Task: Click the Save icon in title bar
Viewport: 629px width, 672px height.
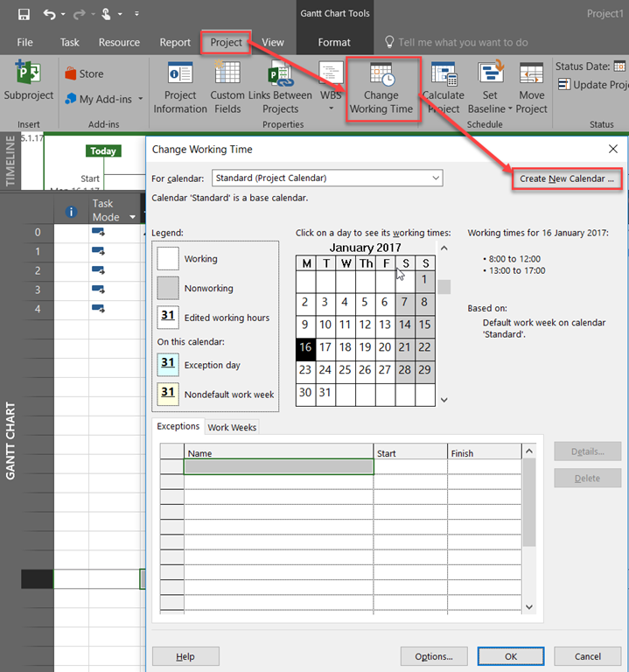Action: [x=24, y=14]
